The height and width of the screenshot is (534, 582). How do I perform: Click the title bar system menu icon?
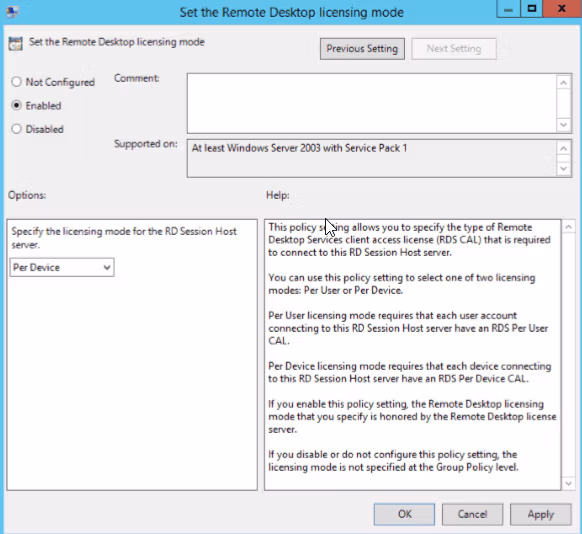[12, 12]
